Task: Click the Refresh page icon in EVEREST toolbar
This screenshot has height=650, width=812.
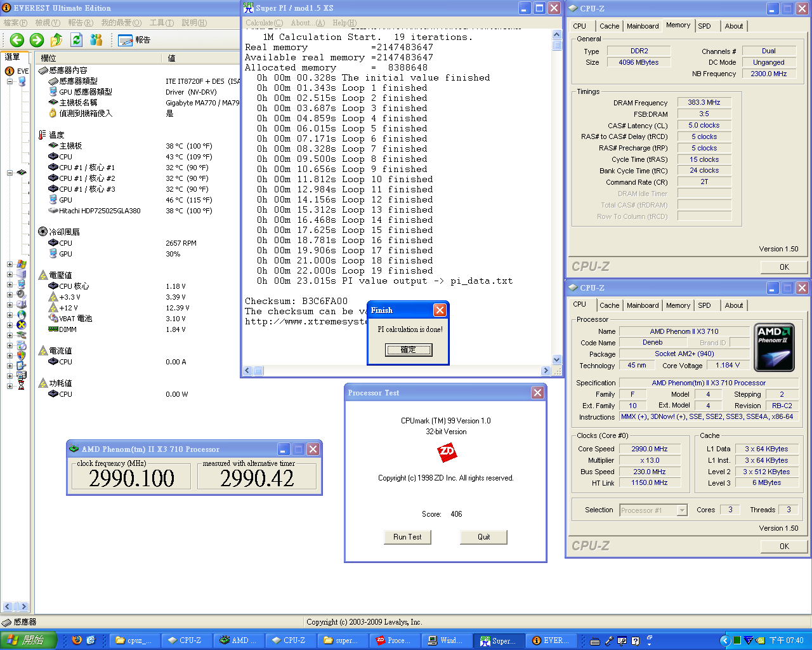Action: coord(77,40)
